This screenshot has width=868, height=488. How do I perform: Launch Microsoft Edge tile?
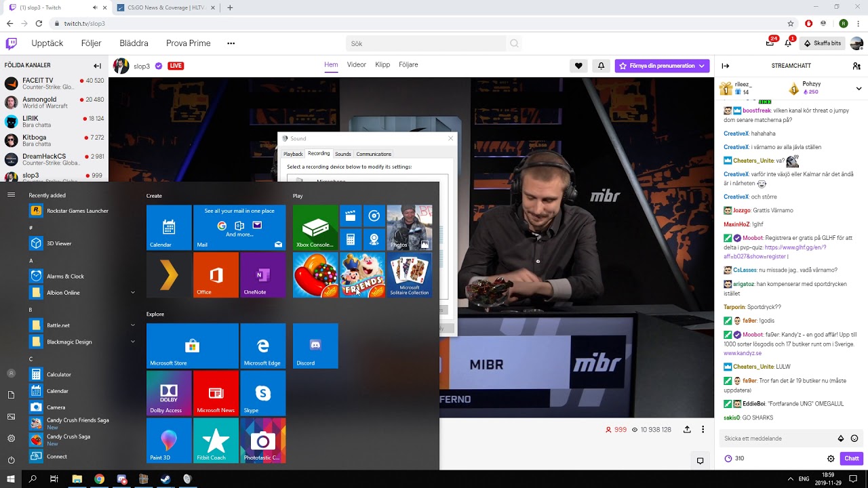(x=263, y=346)
